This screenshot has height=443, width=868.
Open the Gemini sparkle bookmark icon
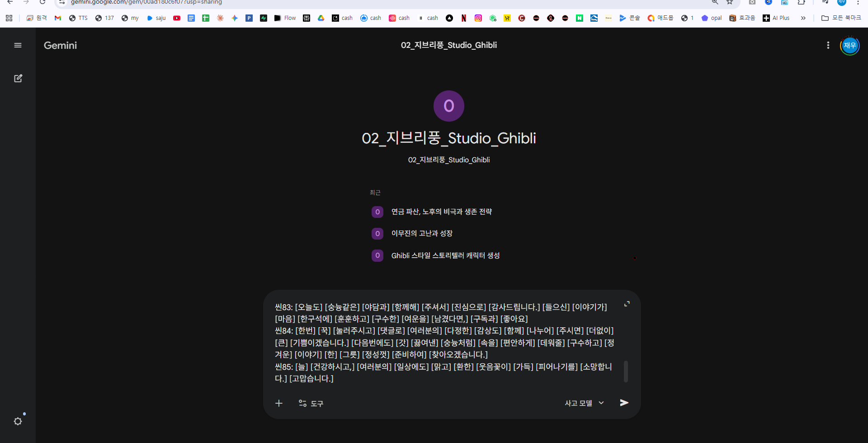(235, 18)
